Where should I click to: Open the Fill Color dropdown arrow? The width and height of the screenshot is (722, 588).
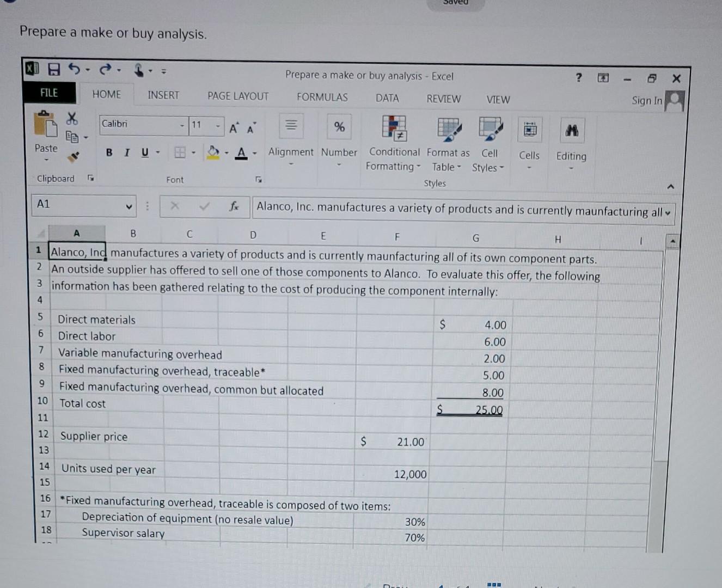[x=227, y=153]
